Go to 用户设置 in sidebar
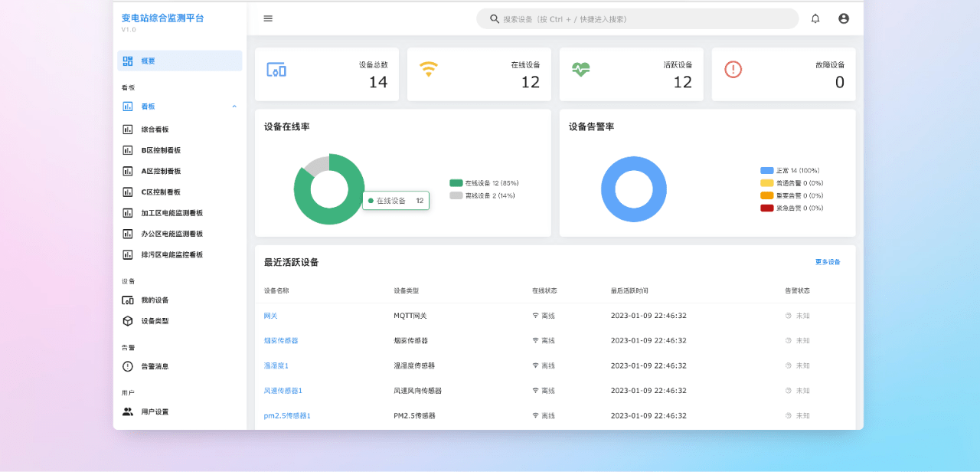The height and width of the screenshot is (472, 980). click(155, 411)
